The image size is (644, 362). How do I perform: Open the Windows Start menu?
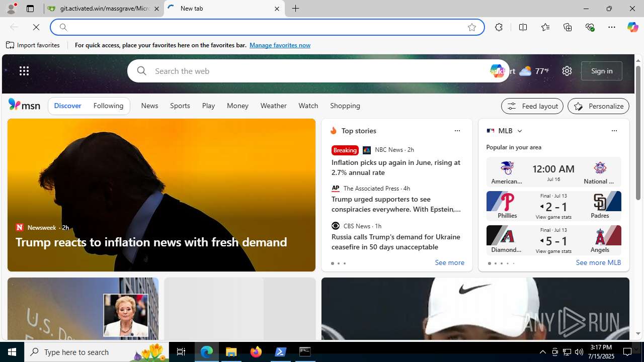pyautogui.click(x=12, y=352)
